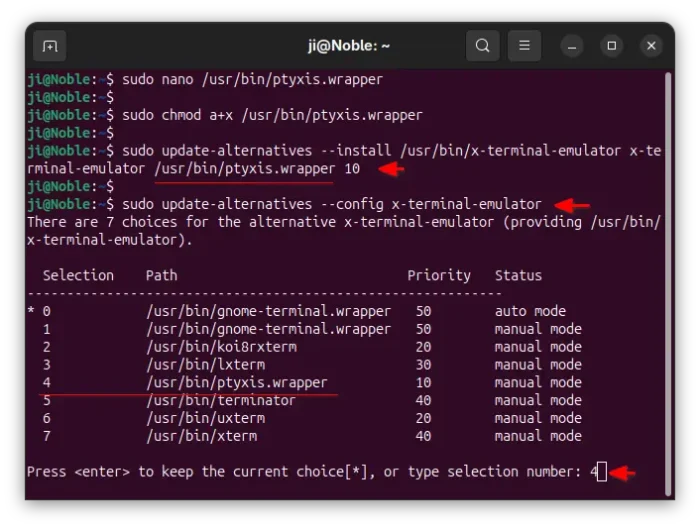Click the Status column header text

pos(518,275)
